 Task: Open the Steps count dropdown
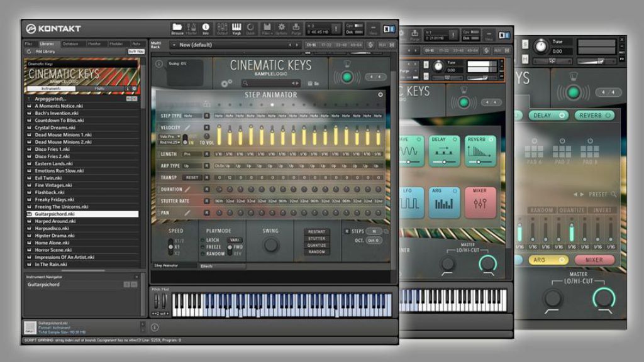[374, 231]
